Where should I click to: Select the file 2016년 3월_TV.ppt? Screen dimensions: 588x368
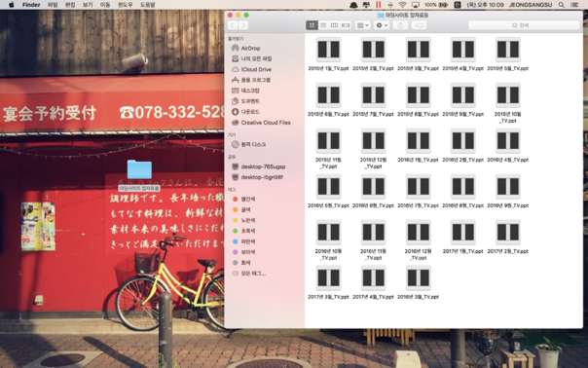tap(419, 283)
